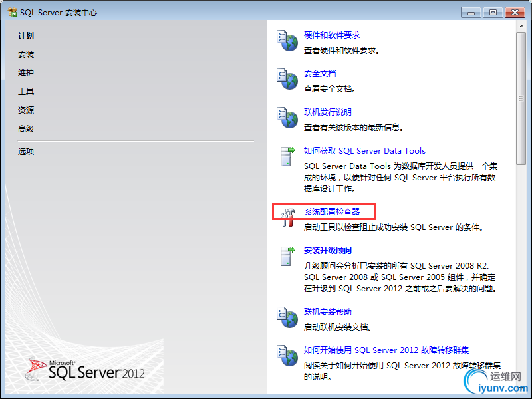Select the 高级 section
This screenshot has height=399, width=532.
point(26,128)
